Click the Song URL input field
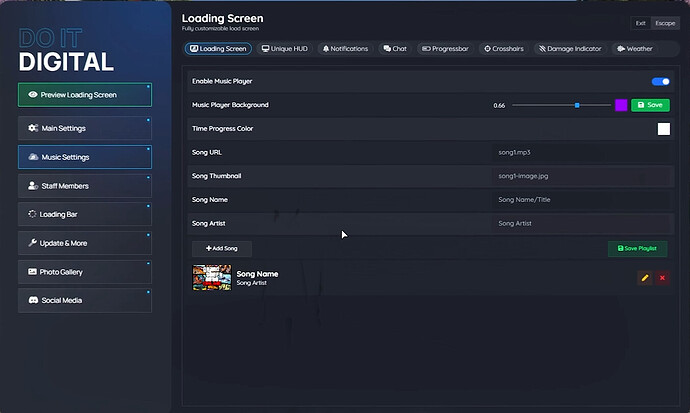The image size is (690, 413). (x=581, y=152)
